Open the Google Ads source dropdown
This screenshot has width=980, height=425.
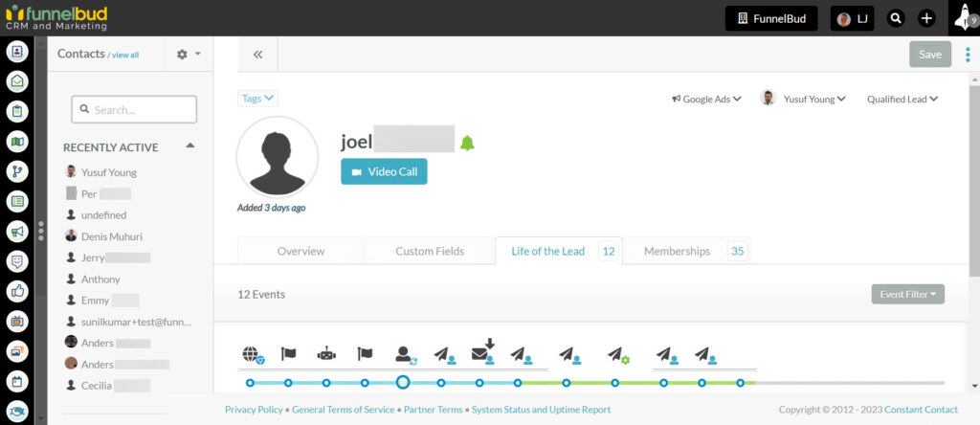pos(706,99)
